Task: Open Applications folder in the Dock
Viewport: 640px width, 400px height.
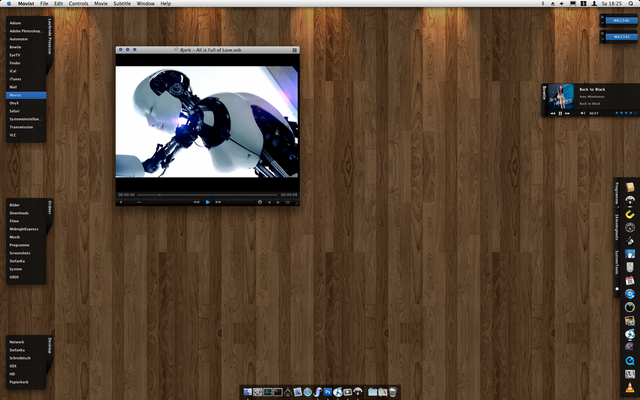Action: click(x=382, y=392)
